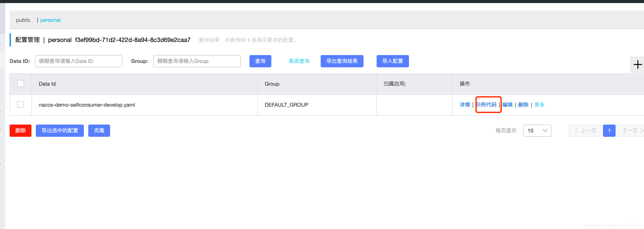Click the plus icon to add a config

[637, 64]
